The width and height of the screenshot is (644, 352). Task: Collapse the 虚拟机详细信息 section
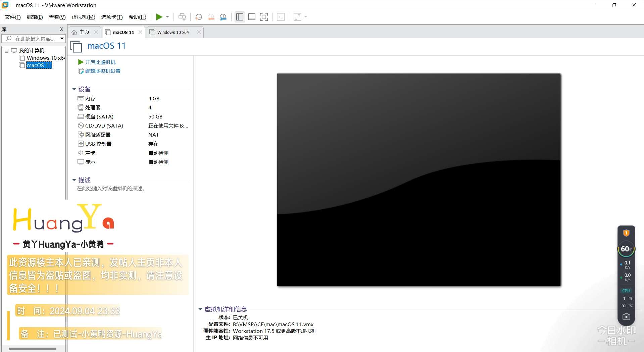coord(200,309)
